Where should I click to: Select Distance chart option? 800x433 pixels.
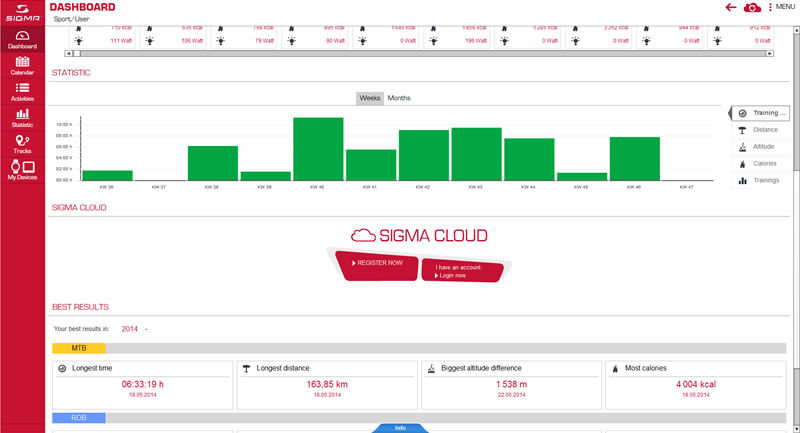[x=759, y=130]
